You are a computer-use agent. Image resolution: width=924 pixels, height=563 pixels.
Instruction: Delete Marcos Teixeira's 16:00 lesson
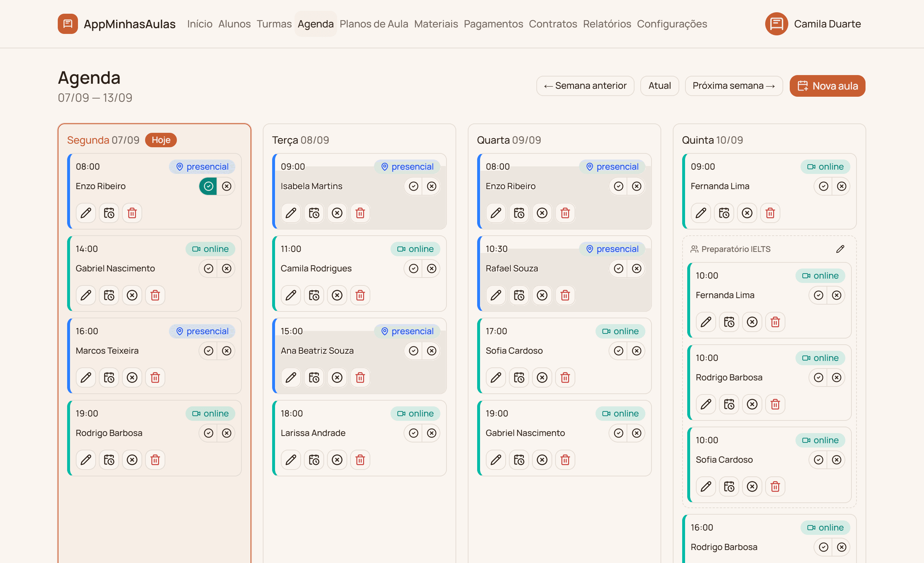(x=155, y=377)
